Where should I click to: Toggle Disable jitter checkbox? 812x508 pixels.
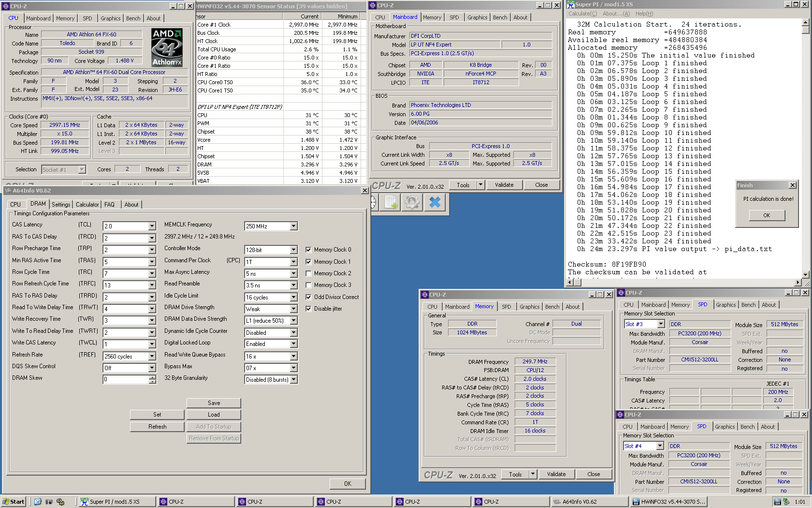(x=308, y=309)
